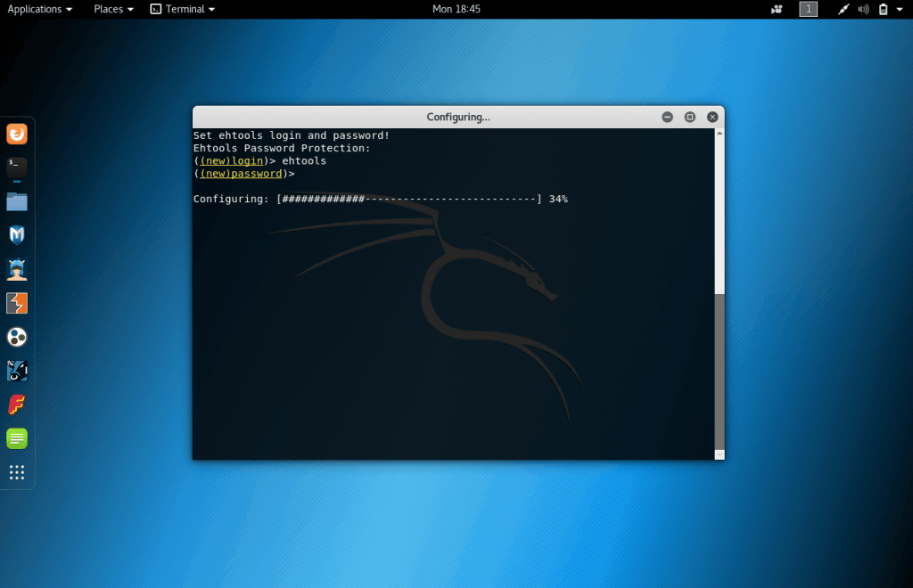The image size is (913, 588).
Task: Minimize the Configuring terminal window
Action: click(667, 117)
